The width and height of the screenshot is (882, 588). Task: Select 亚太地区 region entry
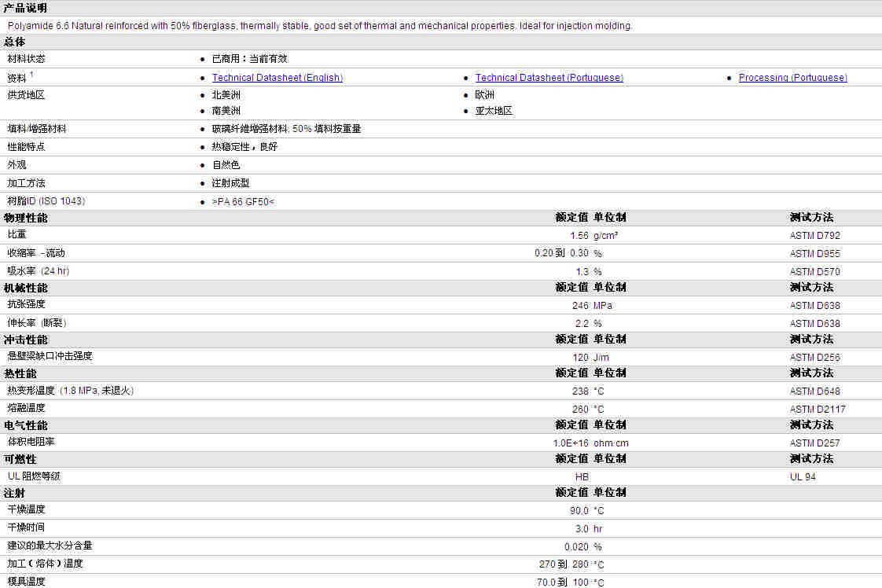click(x=494, y=111)
